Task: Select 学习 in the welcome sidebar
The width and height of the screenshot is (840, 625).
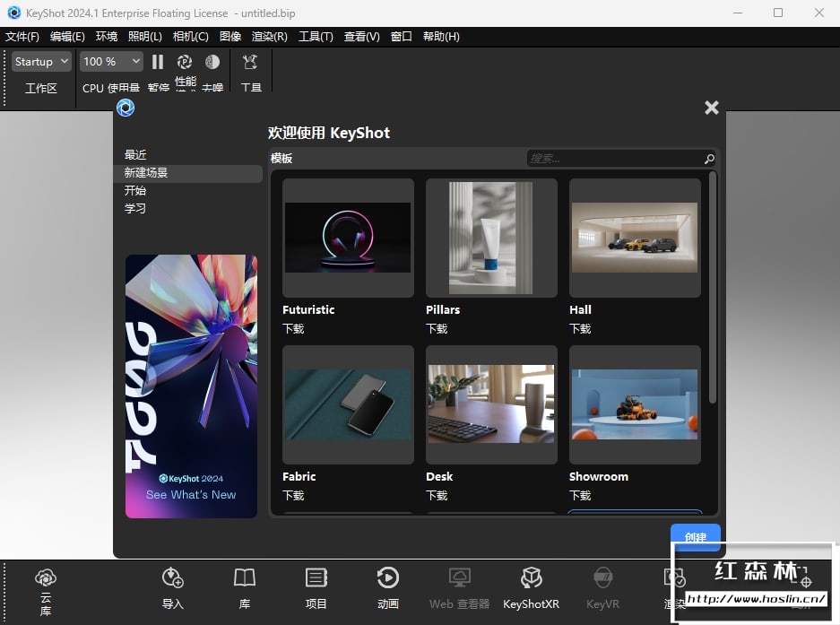Action: pos(135,209)
